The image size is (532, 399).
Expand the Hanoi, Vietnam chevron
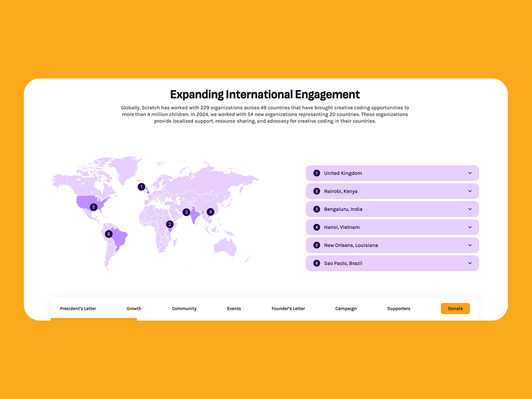coord(470,227)
